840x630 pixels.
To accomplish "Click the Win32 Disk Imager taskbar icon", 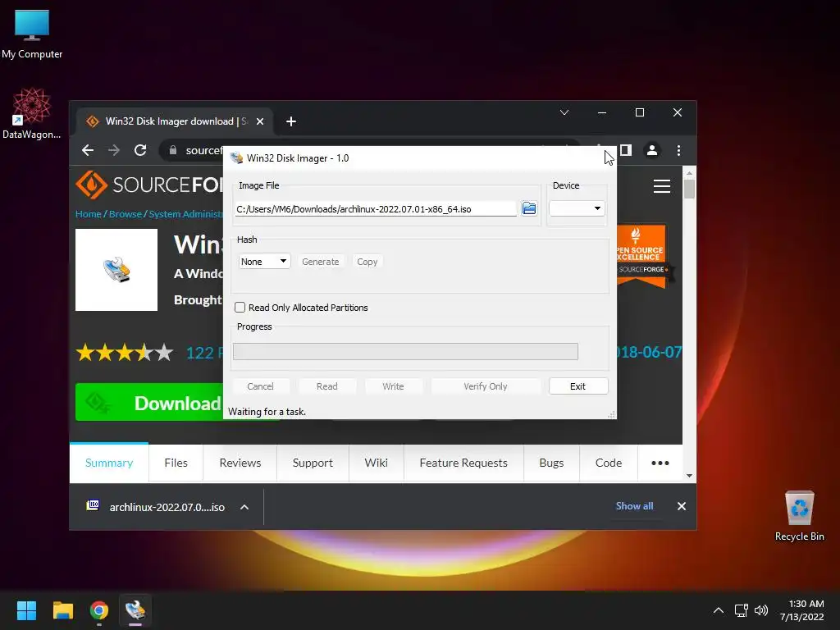I will click(135, 610).
